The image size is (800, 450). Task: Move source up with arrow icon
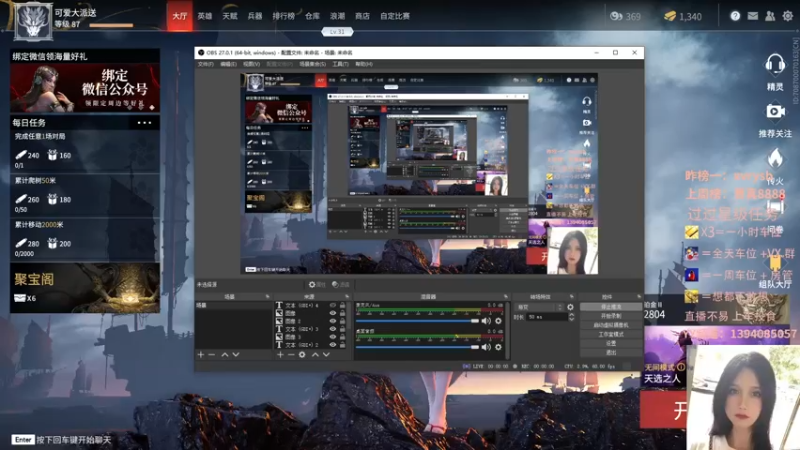(315, 355)
